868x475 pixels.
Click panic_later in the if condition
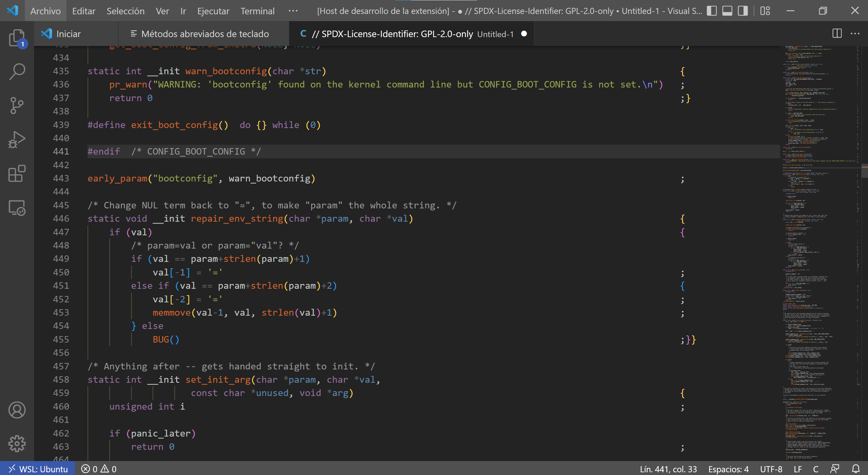coord(161,433)
